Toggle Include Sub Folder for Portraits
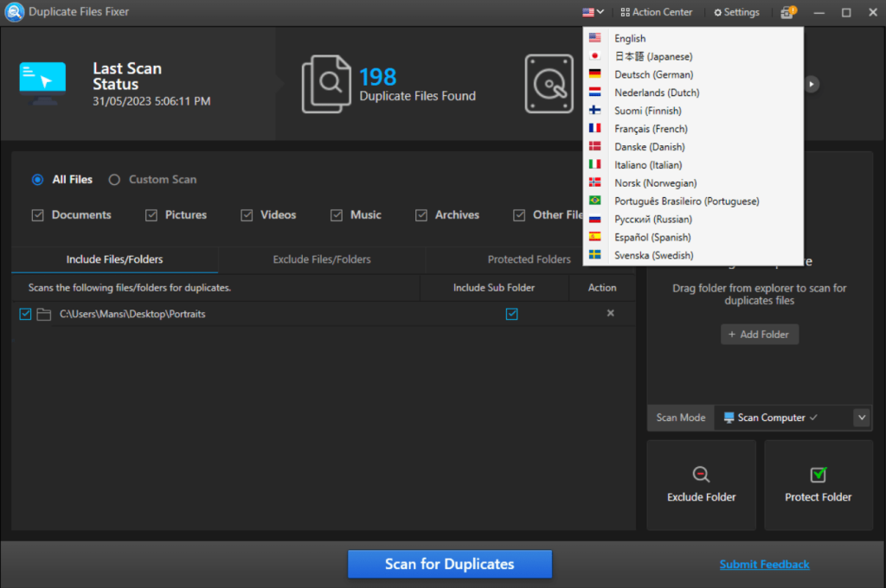Screen dimensions: 886x588 click(511, 314)
